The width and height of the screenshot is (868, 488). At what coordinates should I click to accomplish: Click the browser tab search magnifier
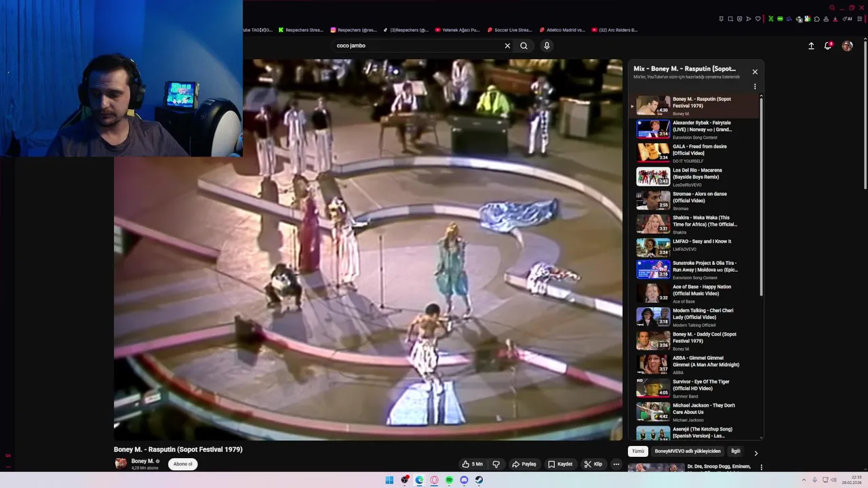(x=832, y=8)
